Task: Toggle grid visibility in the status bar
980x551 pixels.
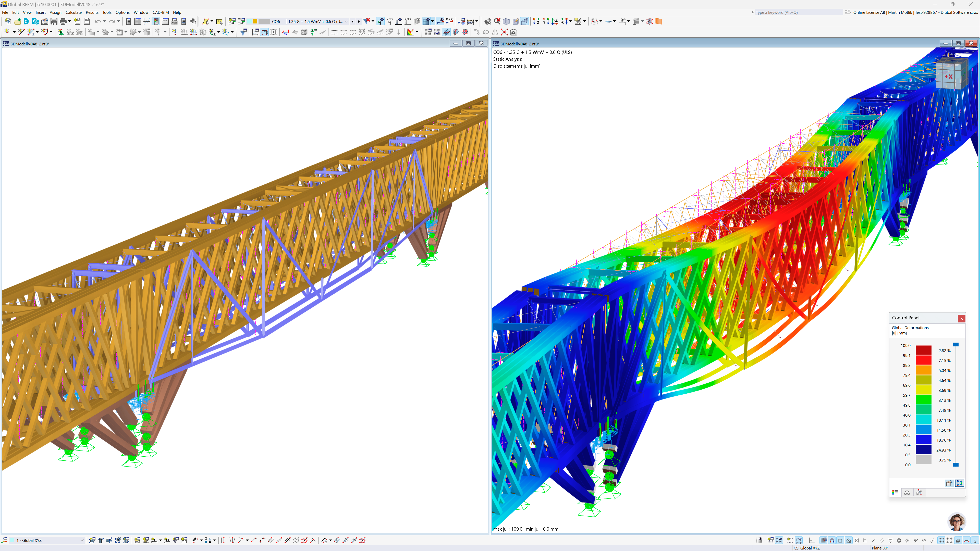Action: coord(760,540)
